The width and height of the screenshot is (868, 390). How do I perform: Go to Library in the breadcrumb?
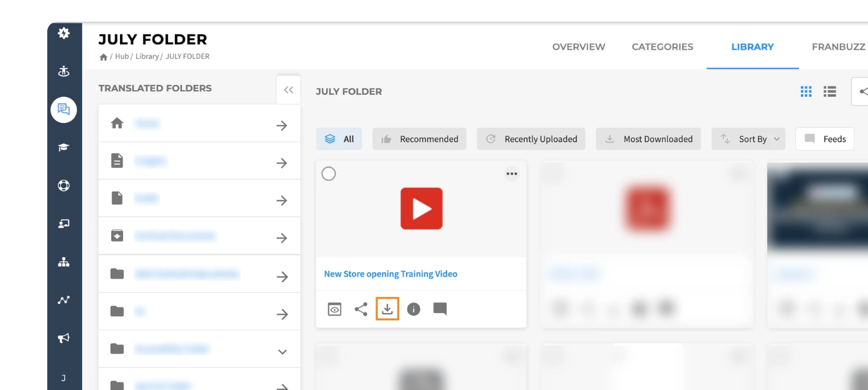pyautogui.click(x=147, y=57)
